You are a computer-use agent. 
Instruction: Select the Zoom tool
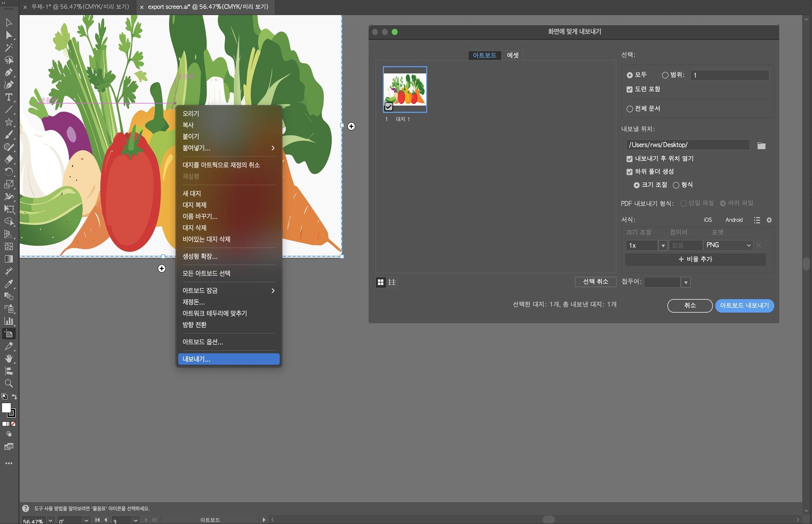click(8, 384)
